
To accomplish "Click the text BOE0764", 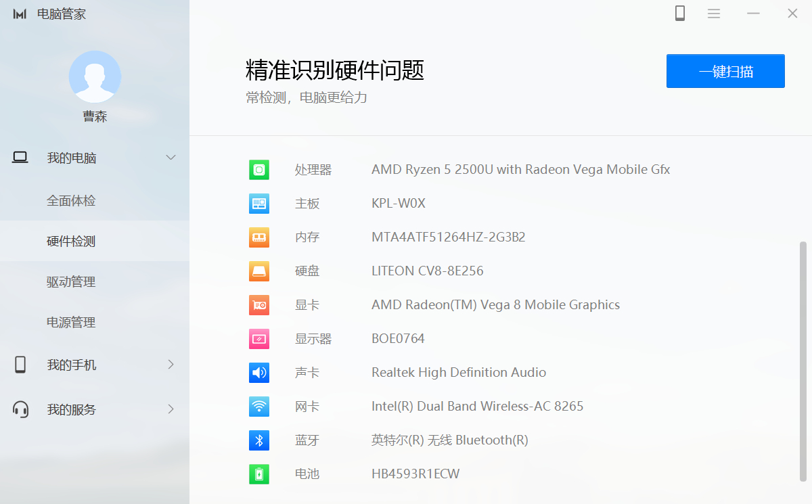I will click(398, 339).
